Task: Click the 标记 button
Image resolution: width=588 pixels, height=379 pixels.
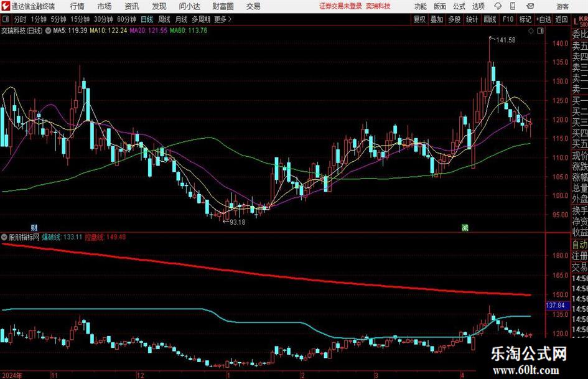Action: 525,19
